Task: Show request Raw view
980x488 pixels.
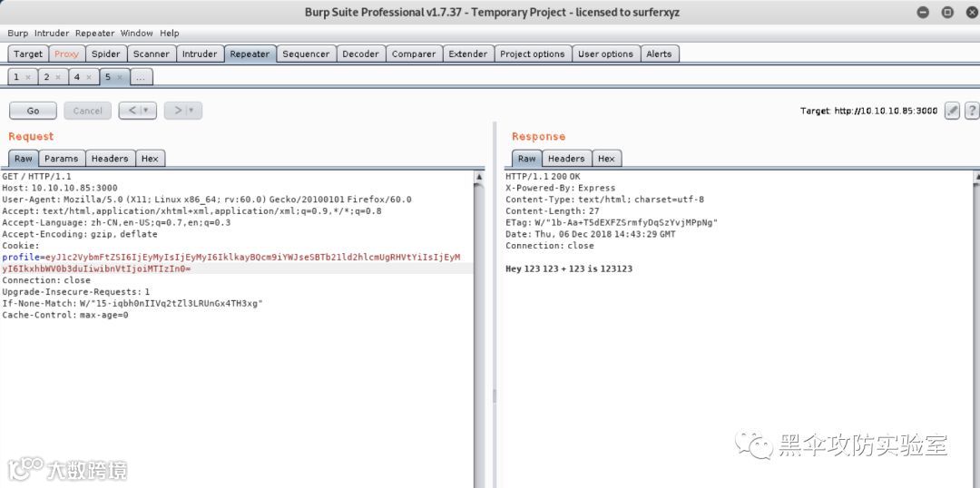Action: 24,158
